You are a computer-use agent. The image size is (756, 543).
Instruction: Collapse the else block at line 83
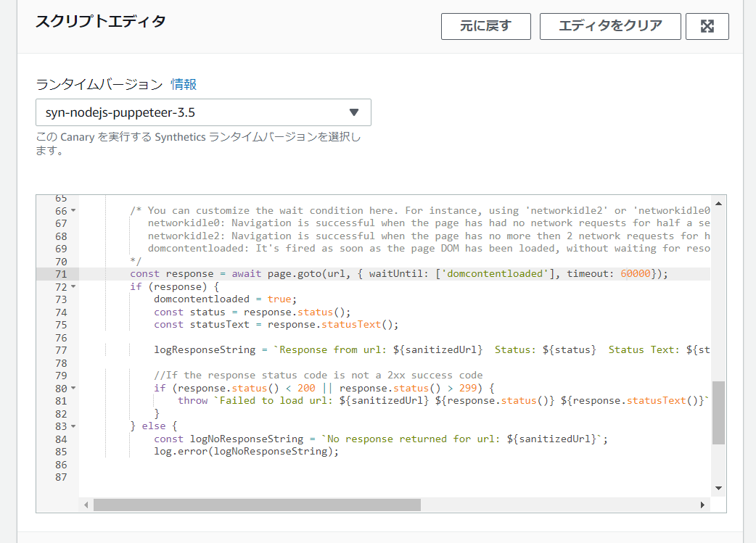click(x=73, y=426)
